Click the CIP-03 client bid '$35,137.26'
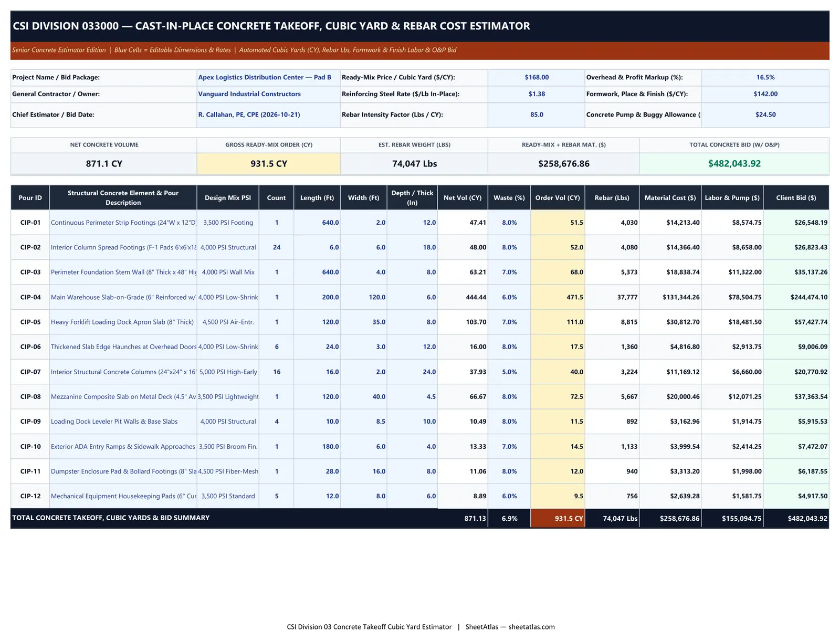 point(796,272)
